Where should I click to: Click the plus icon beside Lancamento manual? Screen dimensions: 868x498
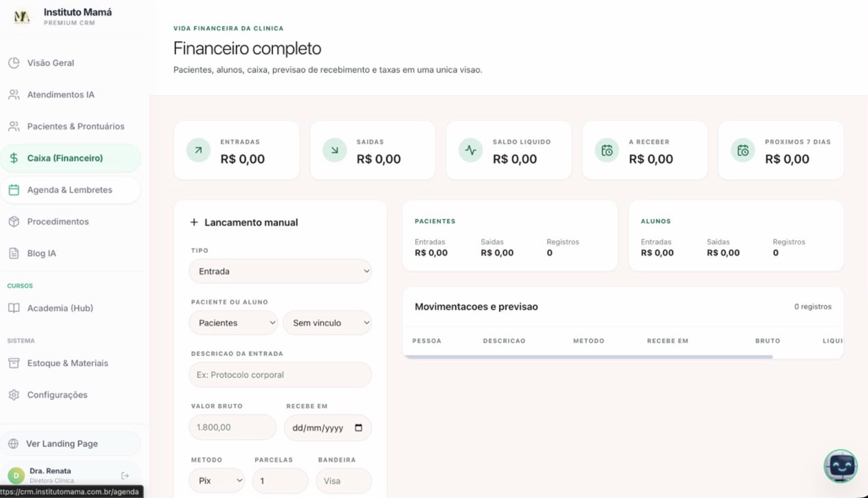(194, 222)
